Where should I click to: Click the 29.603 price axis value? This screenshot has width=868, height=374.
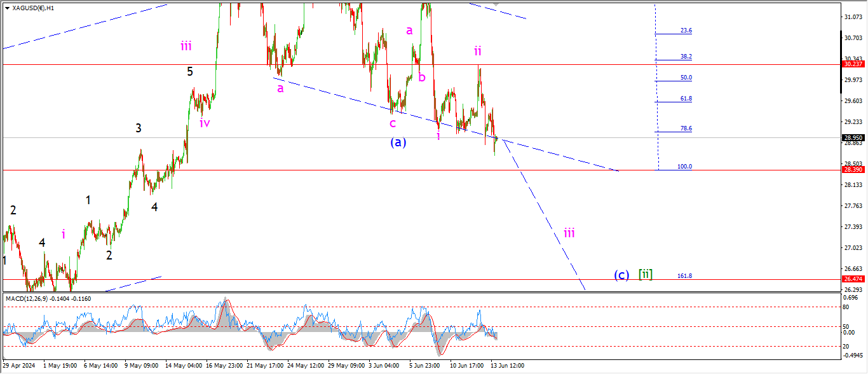pyautogui.click(x=853, y=101)
